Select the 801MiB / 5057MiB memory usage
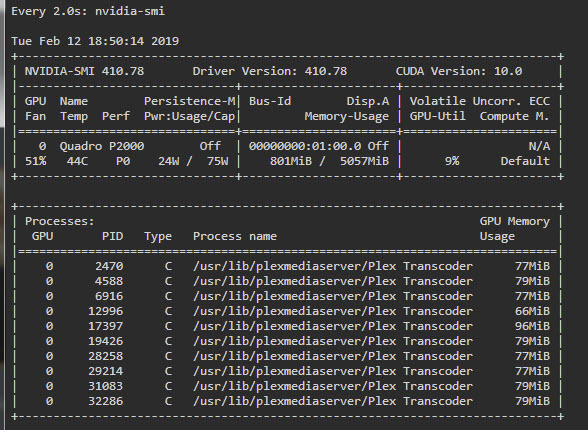 [x=329, y=161]
